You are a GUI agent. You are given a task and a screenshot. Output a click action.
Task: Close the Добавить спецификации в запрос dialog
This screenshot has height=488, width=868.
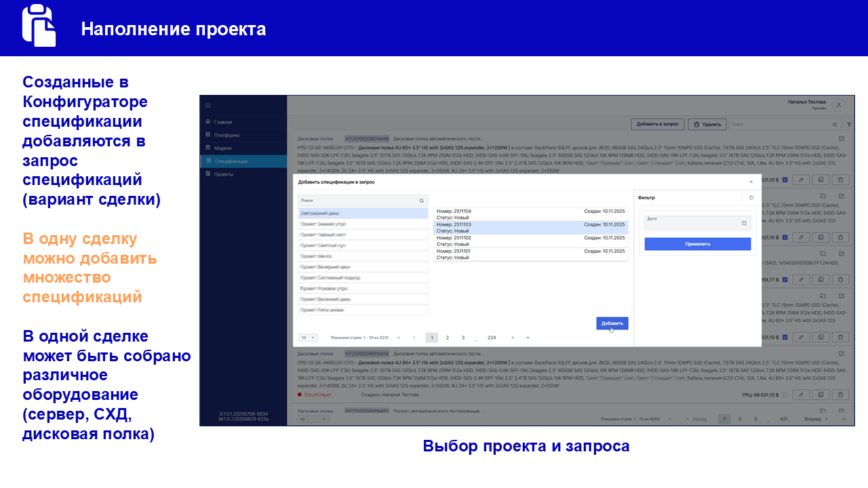pos(751,182)
